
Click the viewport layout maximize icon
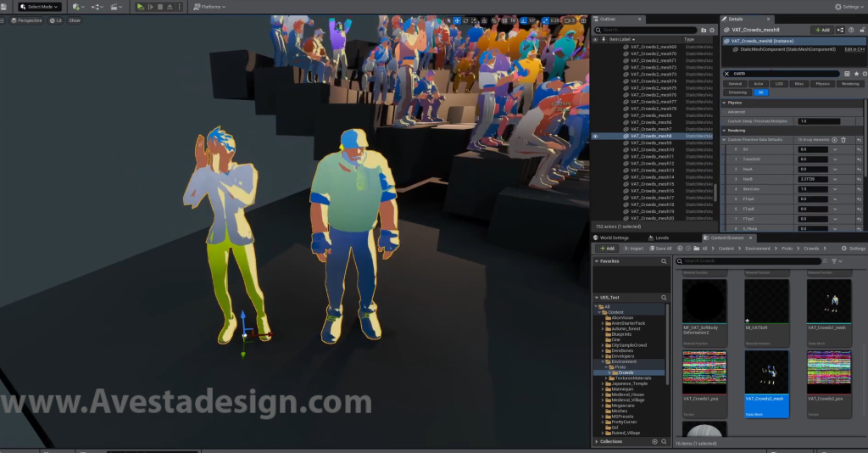pos(583,20)
